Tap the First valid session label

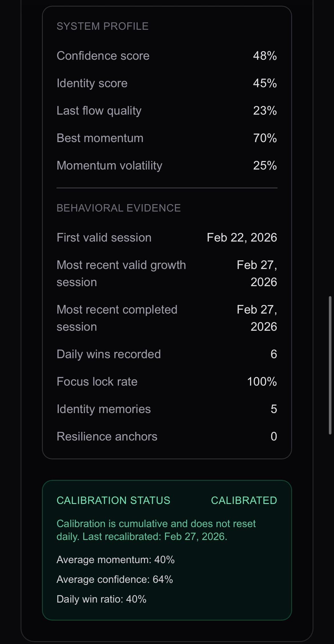coord(104,238)
